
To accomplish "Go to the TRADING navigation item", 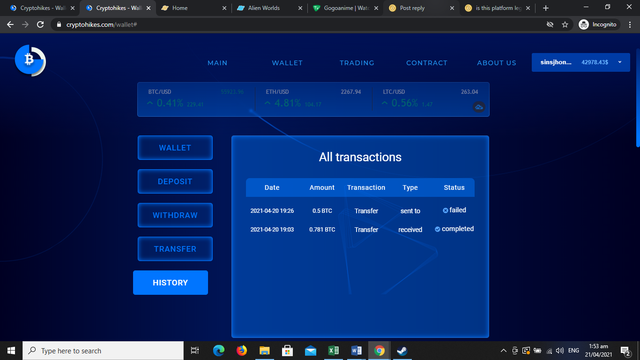I will click(357, 63).
